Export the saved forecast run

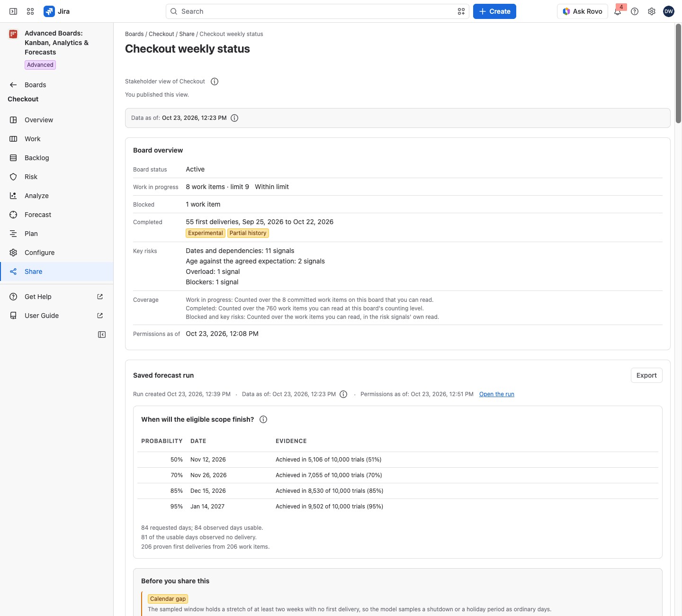pos(646,375)
